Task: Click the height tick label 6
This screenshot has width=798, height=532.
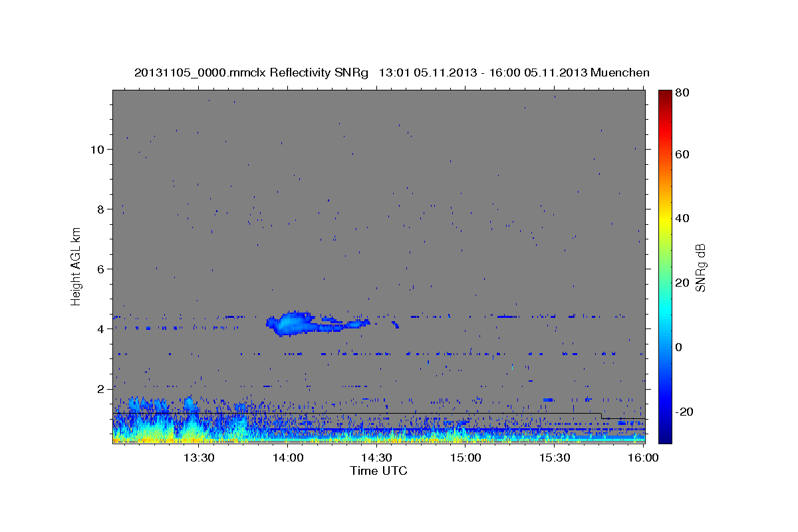Action: pyautogui.click(x=101, y=269)
